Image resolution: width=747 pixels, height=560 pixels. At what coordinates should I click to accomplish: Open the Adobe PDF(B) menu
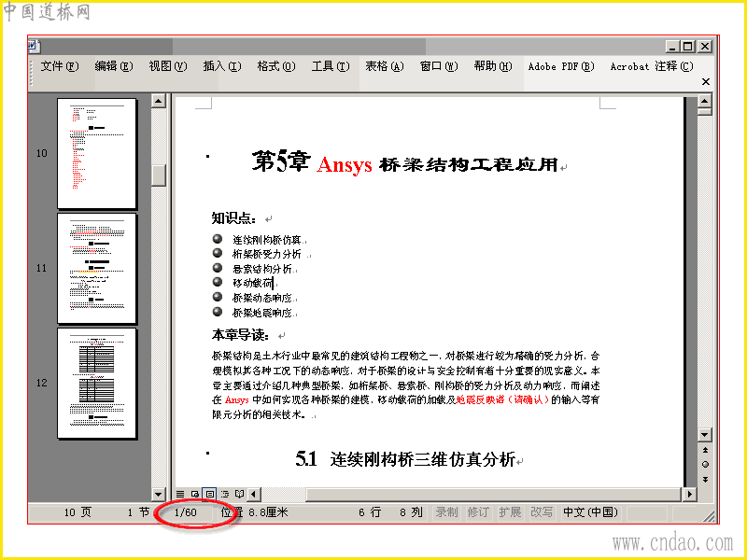[561, 66]
